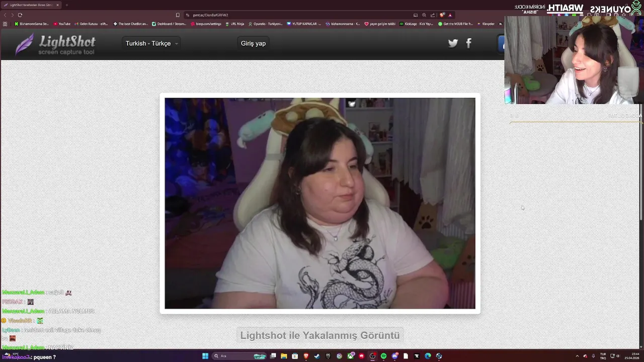Open the Gelen Kutusu bookmark
644x362 pixels.
point(91,24)
